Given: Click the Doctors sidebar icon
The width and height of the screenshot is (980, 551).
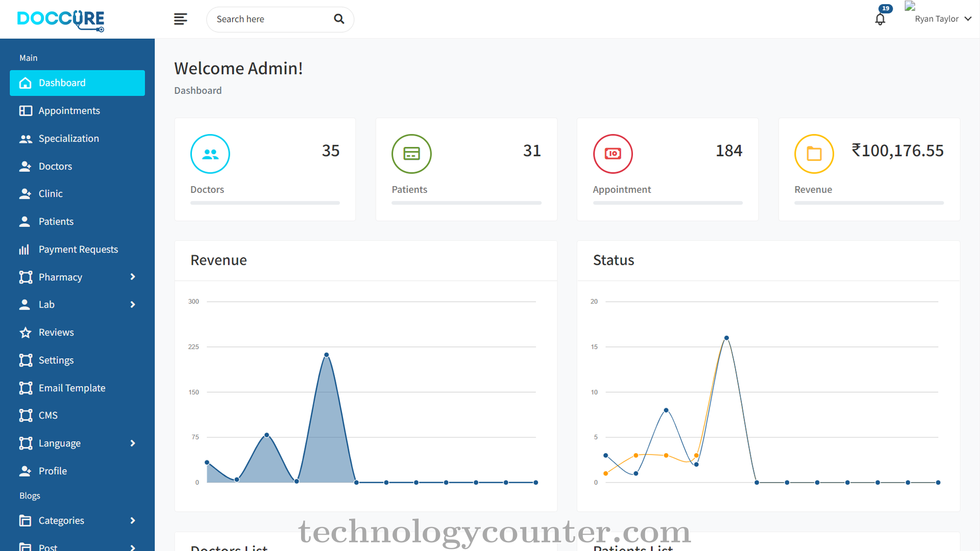Looking at the screenshot, I should (x=25, y=166).
